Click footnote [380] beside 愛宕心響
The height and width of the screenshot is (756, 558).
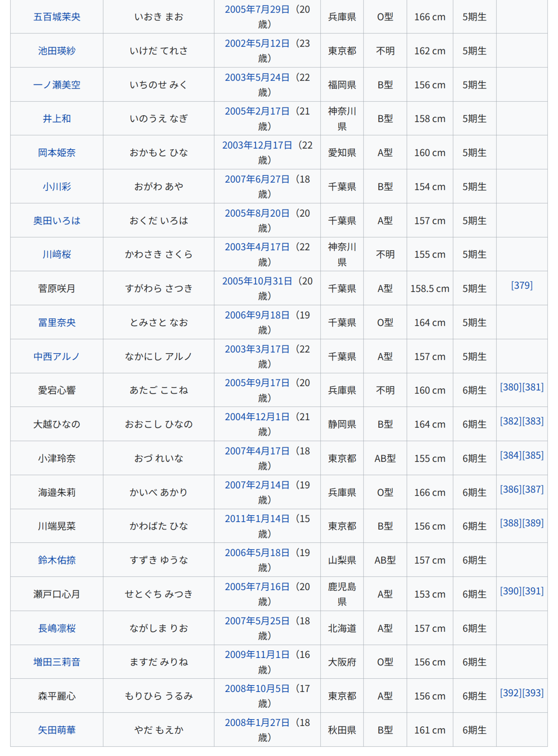(x=510, y=387)
